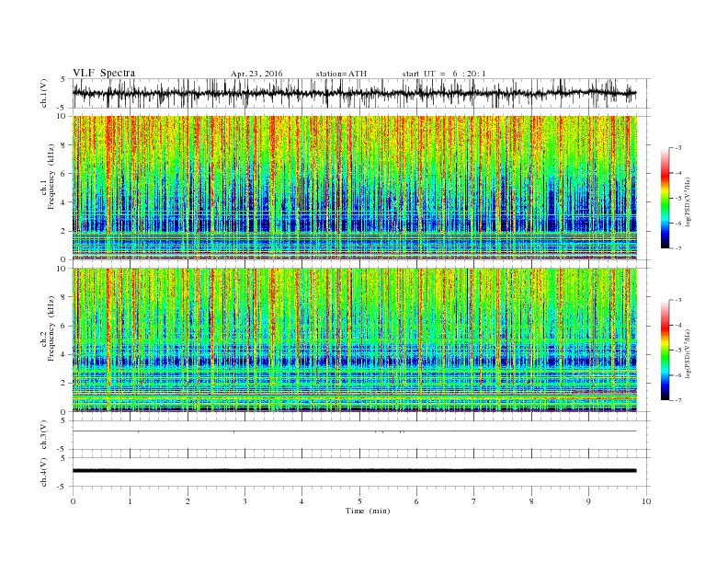Viewport: 728px width, 563px height.
Task: Click the ch.2 spectrogram color bar
Action: (665, 350)
